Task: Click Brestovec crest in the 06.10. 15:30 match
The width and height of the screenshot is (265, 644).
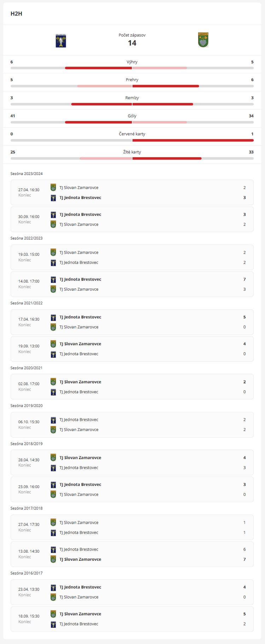Action: [53, 420]
